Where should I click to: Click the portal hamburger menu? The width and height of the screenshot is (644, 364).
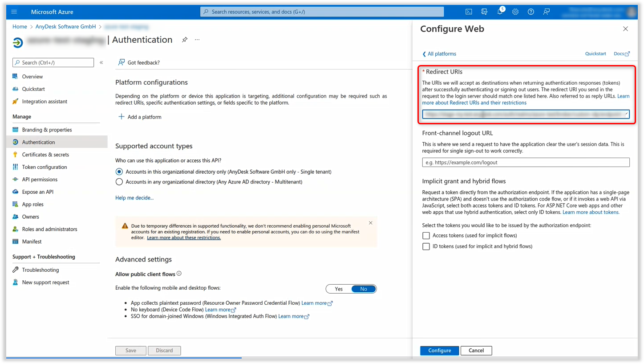13,12
